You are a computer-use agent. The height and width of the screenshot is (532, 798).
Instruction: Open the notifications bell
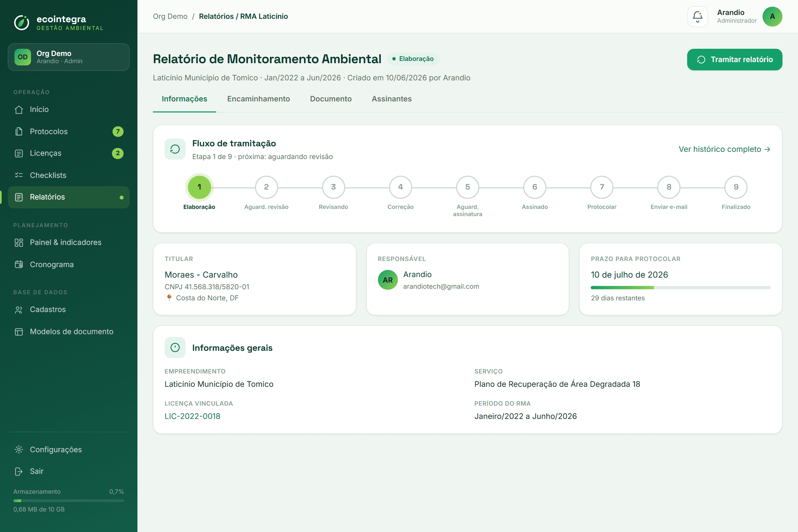point(698,16)
